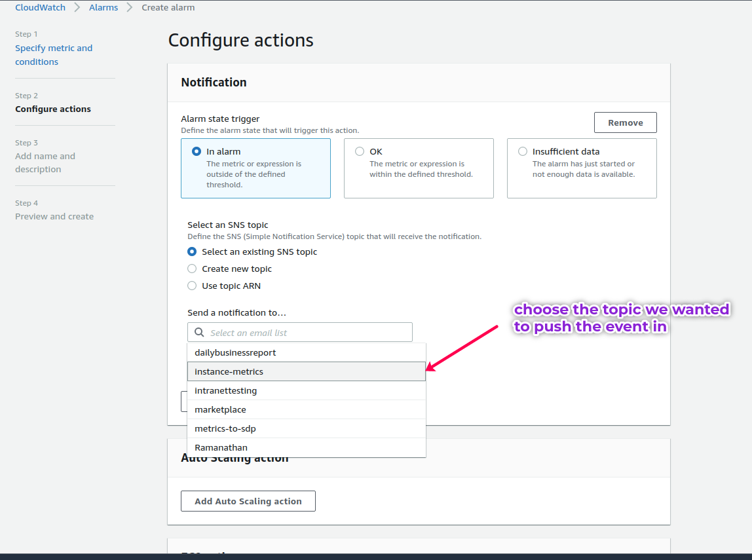Choose the Create new topic option

pyautogui.click(x=192, y=269)
